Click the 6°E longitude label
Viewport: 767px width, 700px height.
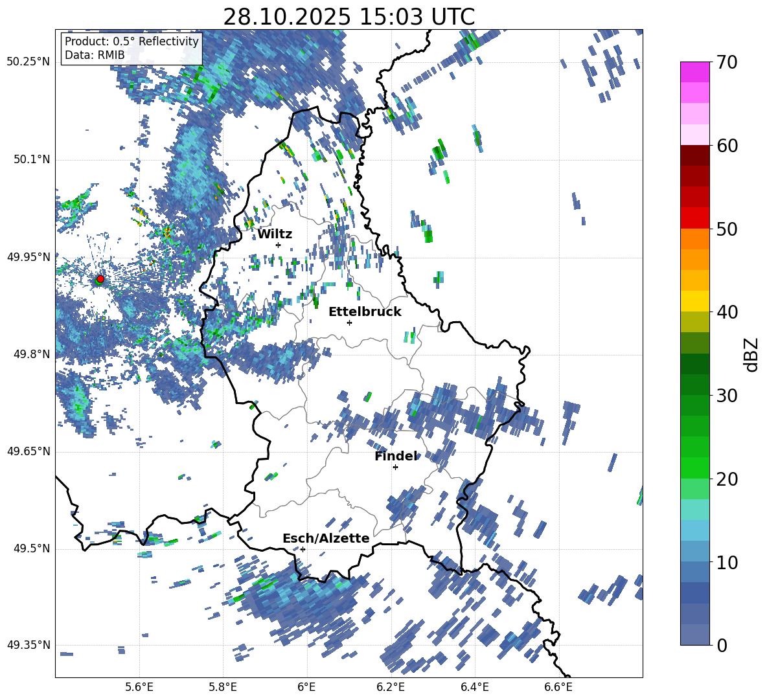[306, 688]
